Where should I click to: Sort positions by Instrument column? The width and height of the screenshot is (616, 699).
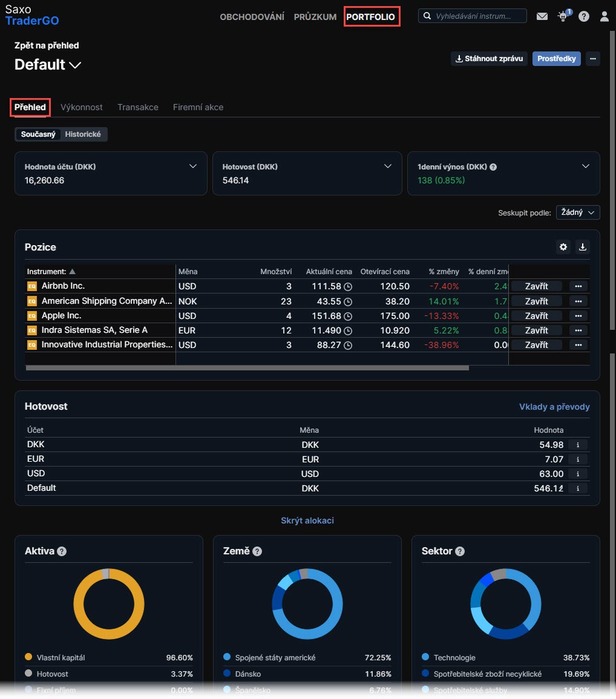coord(51,272)
